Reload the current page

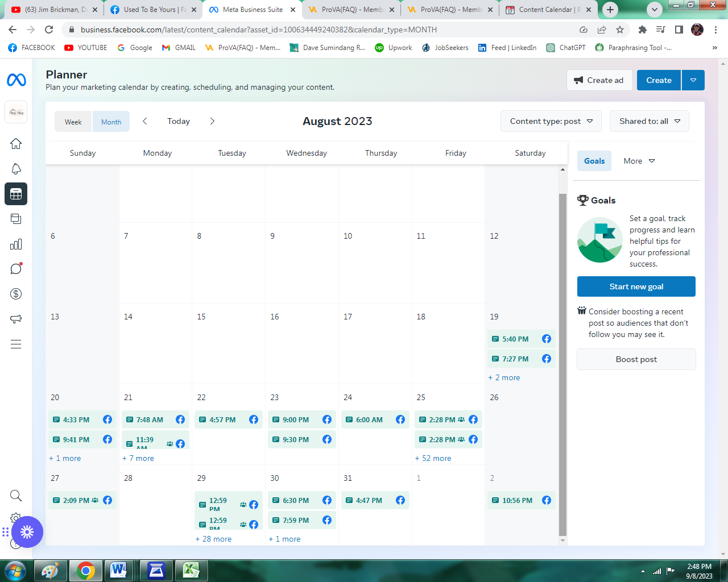pyautogui.click(x=49, y=30)
